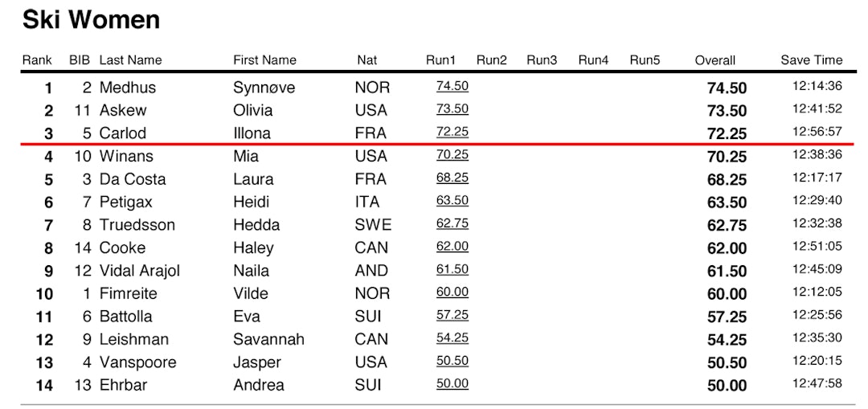Click the Last Name column header

point(130,60)
